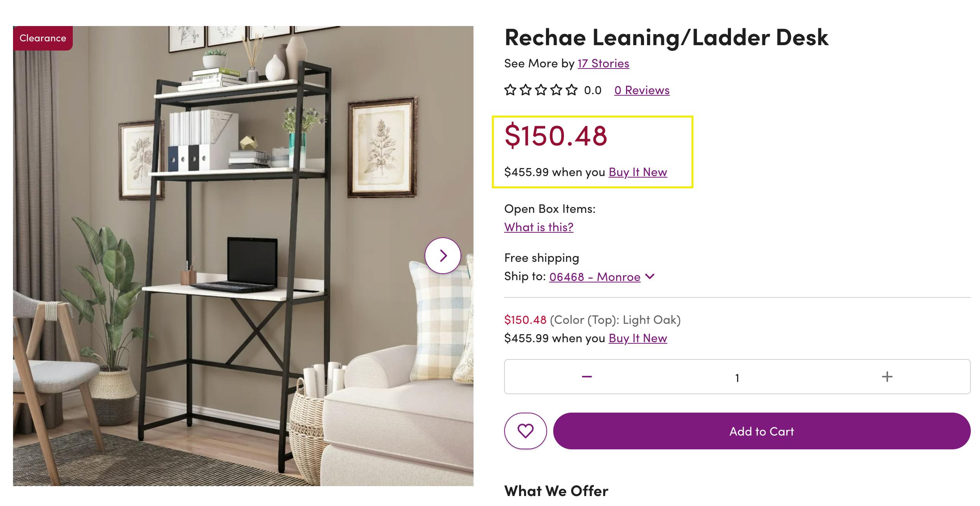The height and width of the screenshot is (506, 980).
Task: Click the third star in the rating row
Action: coord(541,90)
